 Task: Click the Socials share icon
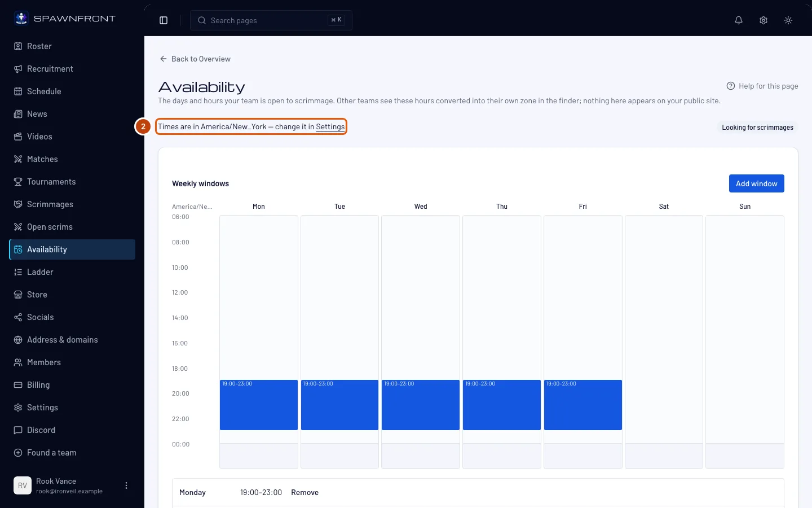pos(18,317)
